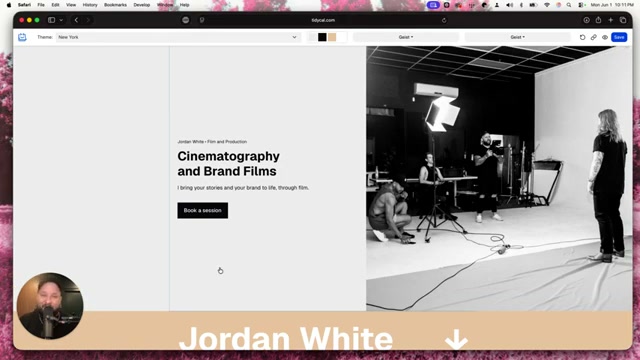
Task: Click the Bluetooth icon in menu bar
Action: coord(521,5)
